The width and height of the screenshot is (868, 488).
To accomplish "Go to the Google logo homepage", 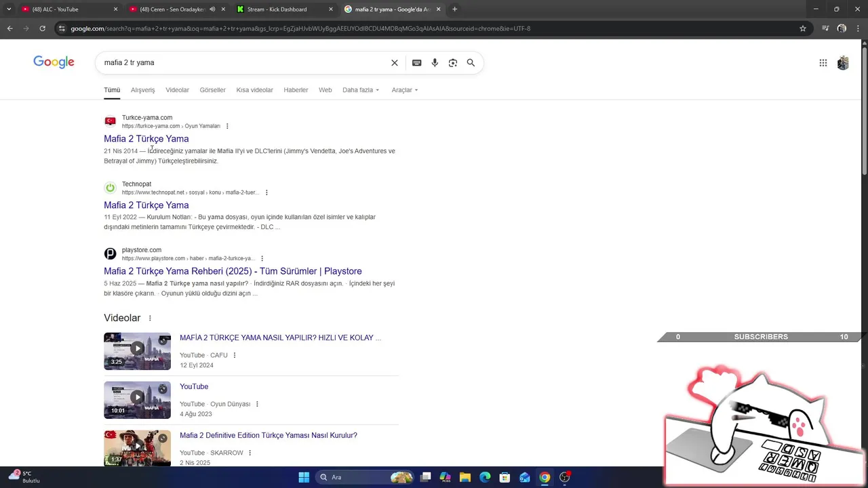I will [54, 62].
